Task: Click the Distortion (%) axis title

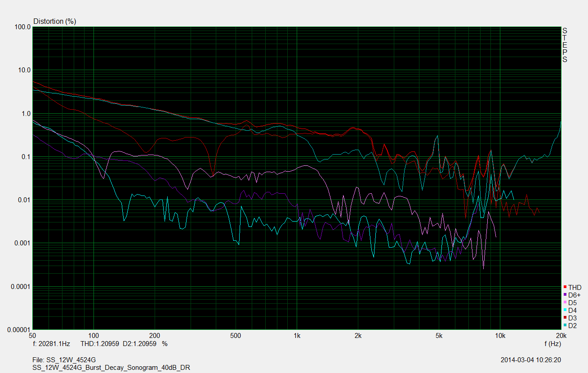Action: (55, 21)
